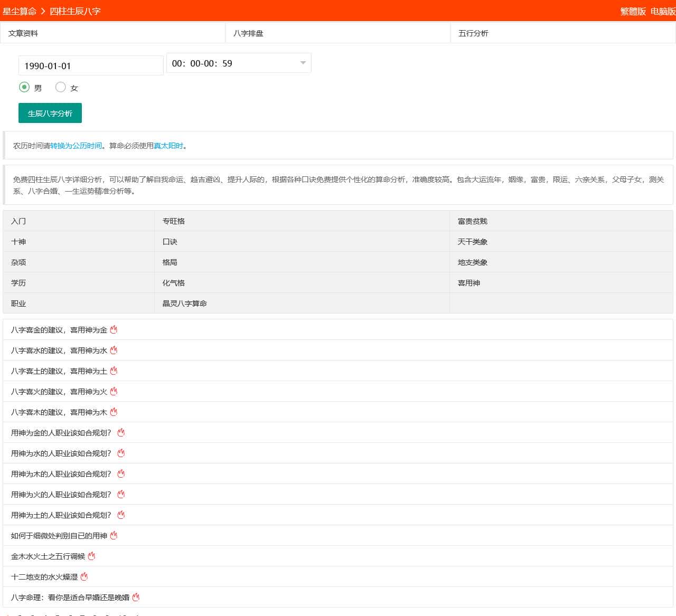The image size is (676, 616).
Task: Switch to 繁體版 version
Action: (633, 11)
